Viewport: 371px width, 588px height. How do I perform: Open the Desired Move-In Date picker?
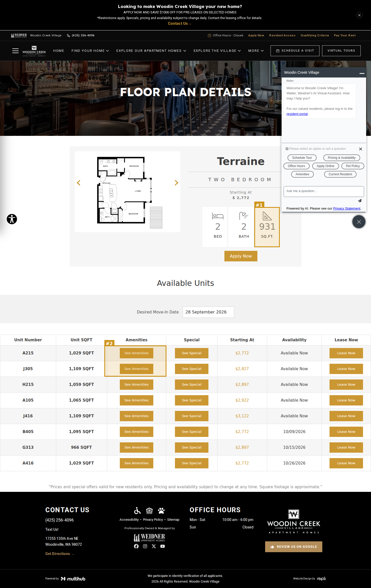point(208,312)
